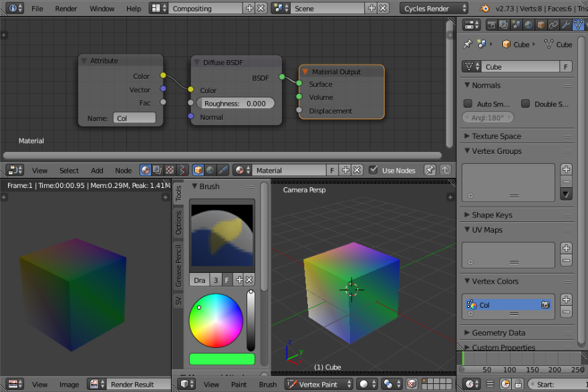This screenshot has width=588, height=392.
Task: Enable the Double Sided checkbox
Action: (x=525, y=104)
